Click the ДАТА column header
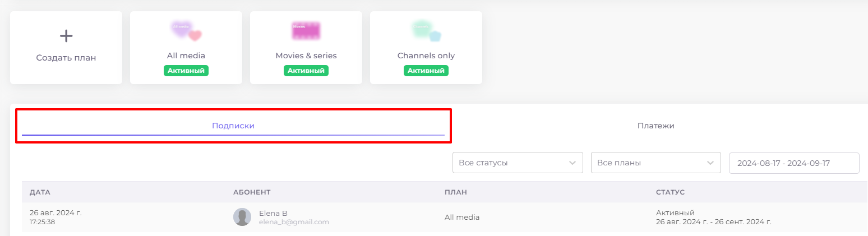This screenshot has width=868, height=236. [x=40, y=192]
